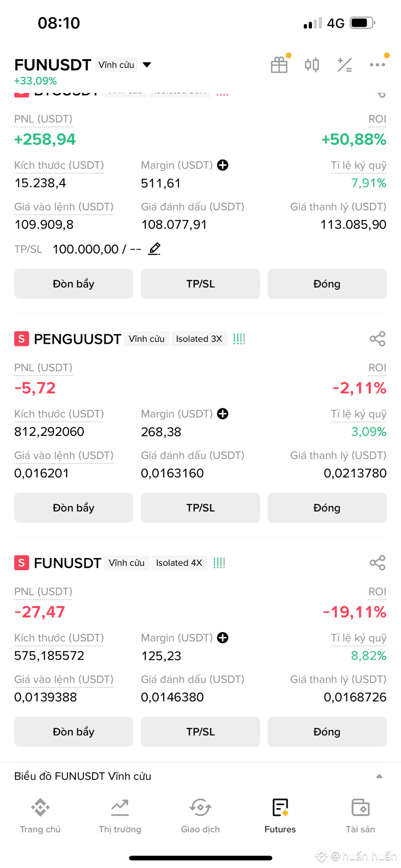401x868 pixels.
Task: Share the PENGUUSDT position
Action: tap(377, 339)
